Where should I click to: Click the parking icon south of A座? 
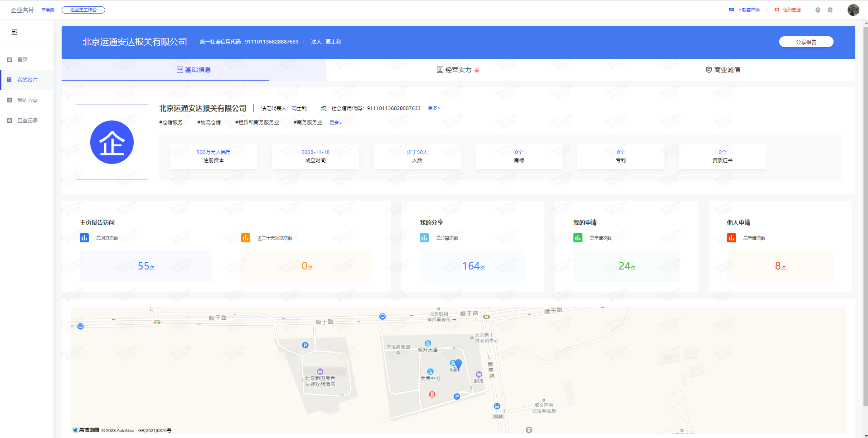(457, 397)
